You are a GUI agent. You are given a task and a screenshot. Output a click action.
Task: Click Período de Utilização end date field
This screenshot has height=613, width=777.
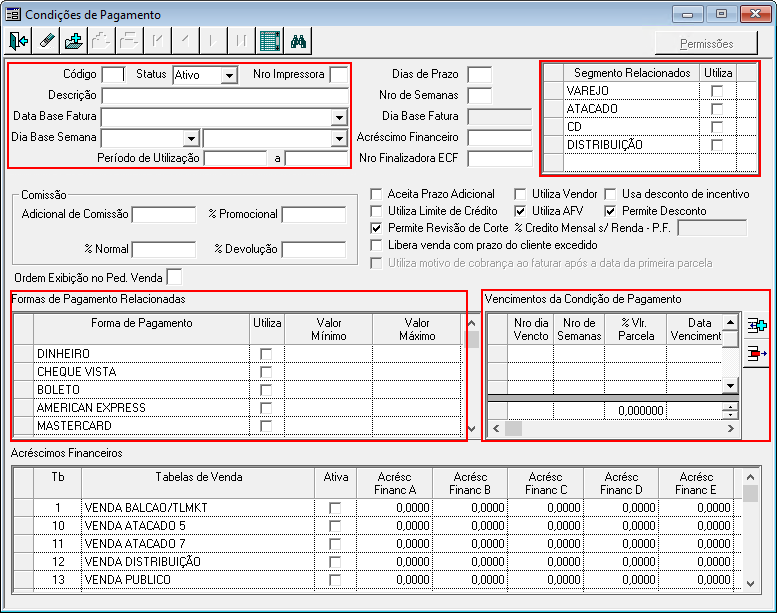[x=317, y=159]
